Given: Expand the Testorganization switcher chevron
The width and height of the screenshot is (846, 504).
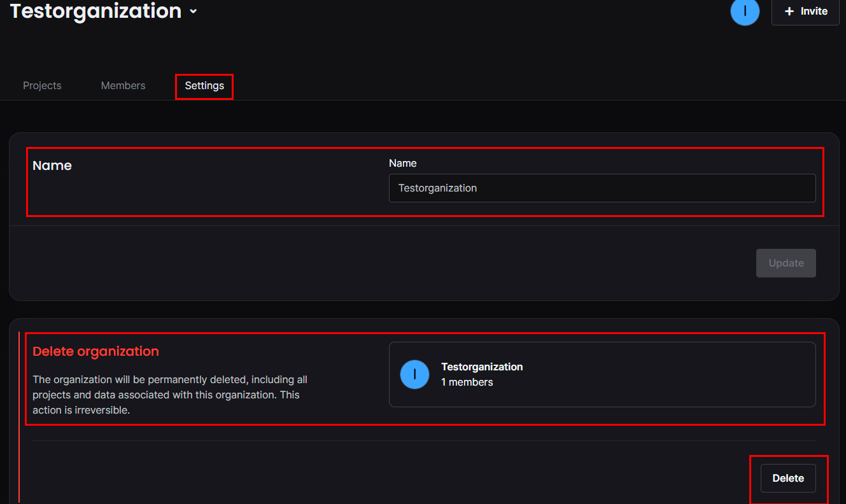Looking at the screenshot, I should [x=194, y=11].
